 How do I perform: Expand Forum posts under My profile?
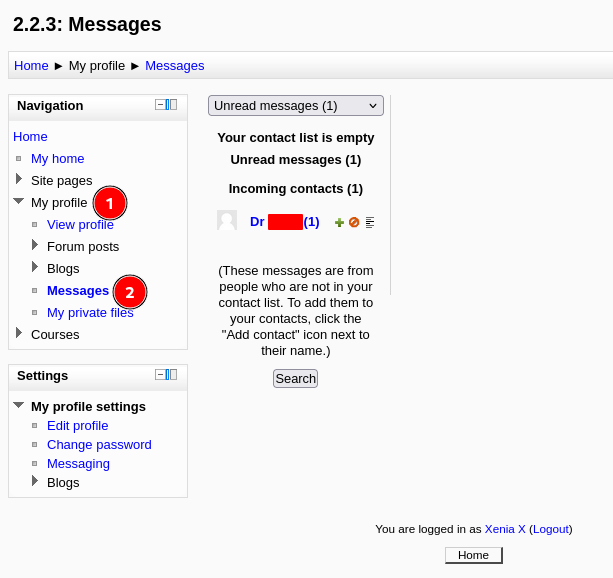click(x=35, y=245)
